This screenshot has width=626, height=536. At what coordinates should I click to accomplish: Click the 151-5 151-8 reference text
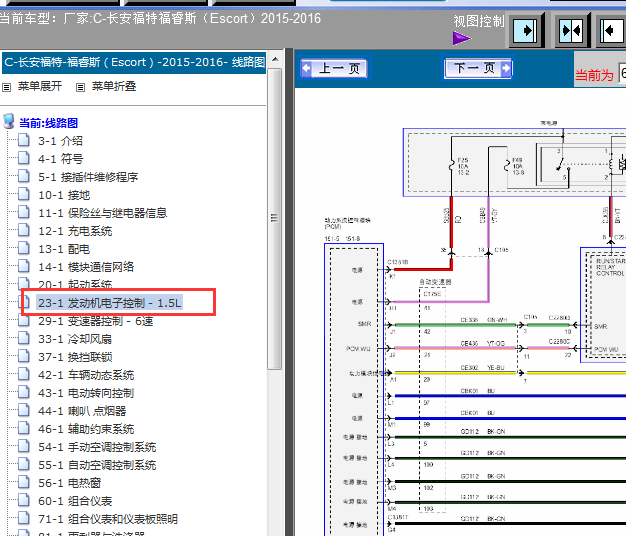(x=342, y=239)
